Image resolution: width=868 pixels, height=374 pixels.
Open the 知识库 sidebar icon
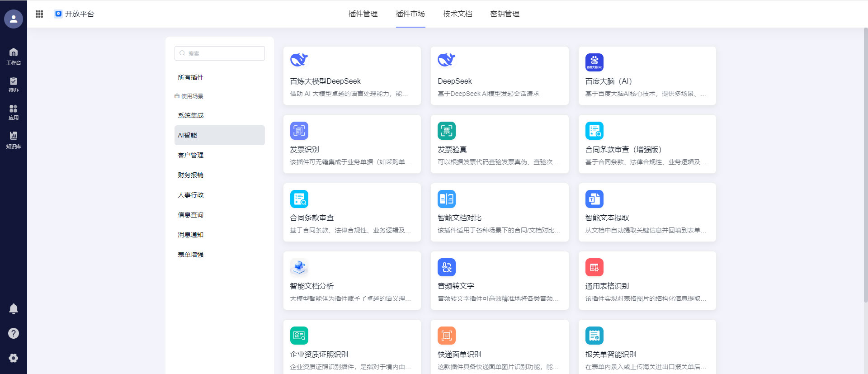click(14, 140)
